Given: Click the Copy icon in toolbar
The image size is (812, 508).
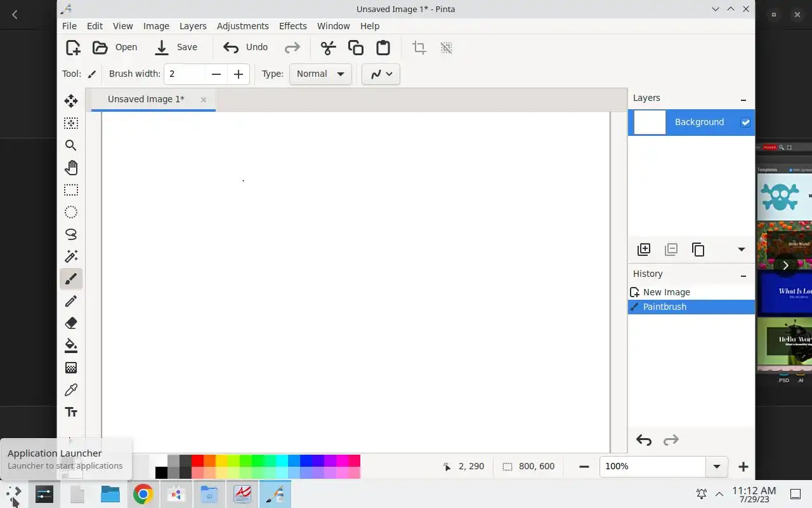Looking at the screenshot, I should [x=356, y=48].
